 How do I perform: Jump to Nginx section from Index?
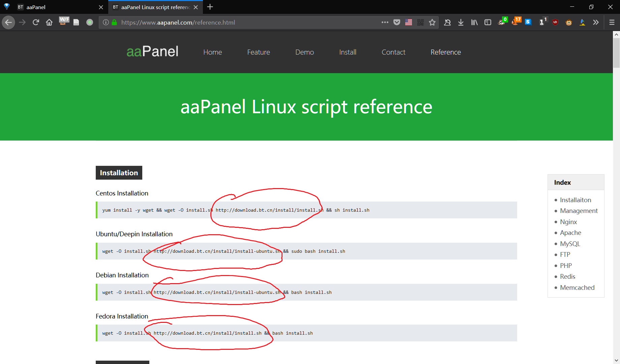568,222
